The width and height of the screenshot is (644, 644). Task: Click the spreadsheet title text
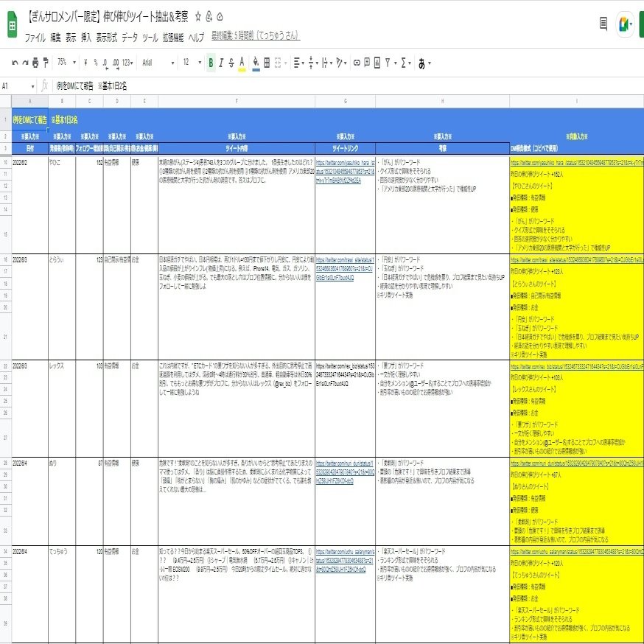coord(108,16)
